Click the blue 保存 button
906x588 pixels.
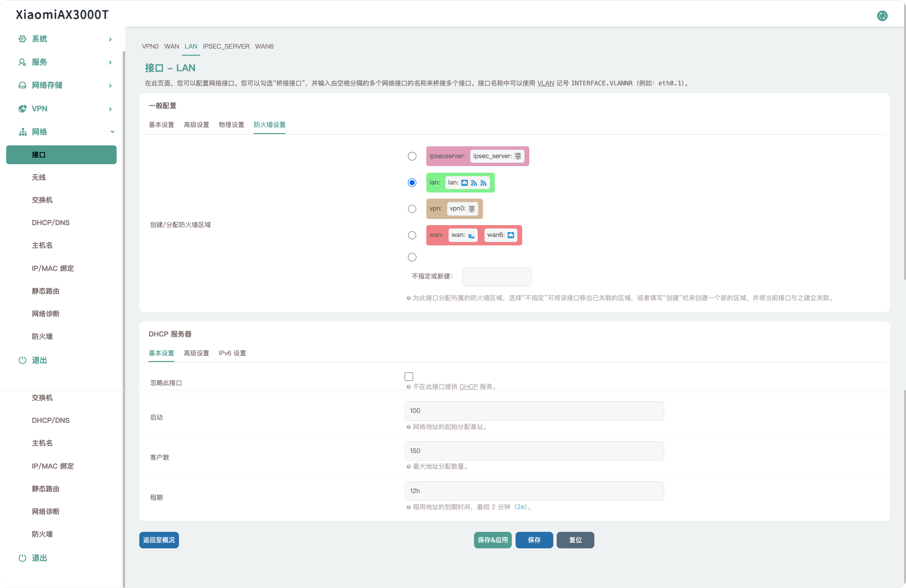point(534,540)
